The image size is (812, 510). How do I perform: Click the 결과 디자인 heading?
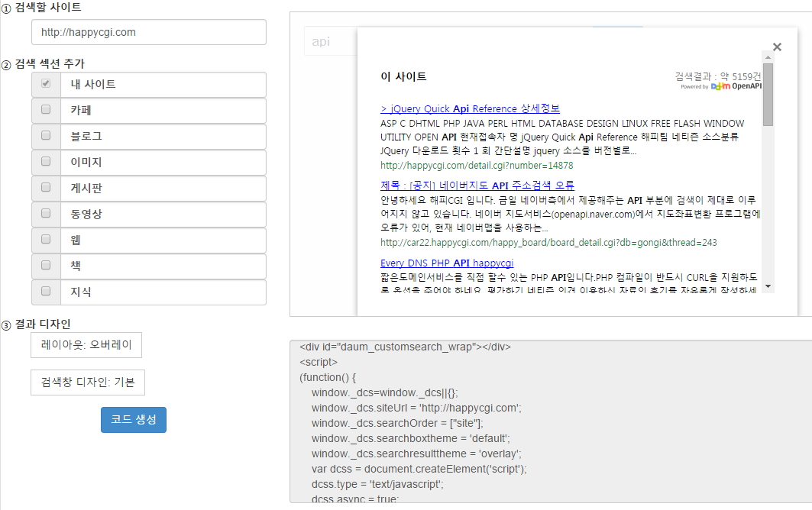(x=43, y=324)
